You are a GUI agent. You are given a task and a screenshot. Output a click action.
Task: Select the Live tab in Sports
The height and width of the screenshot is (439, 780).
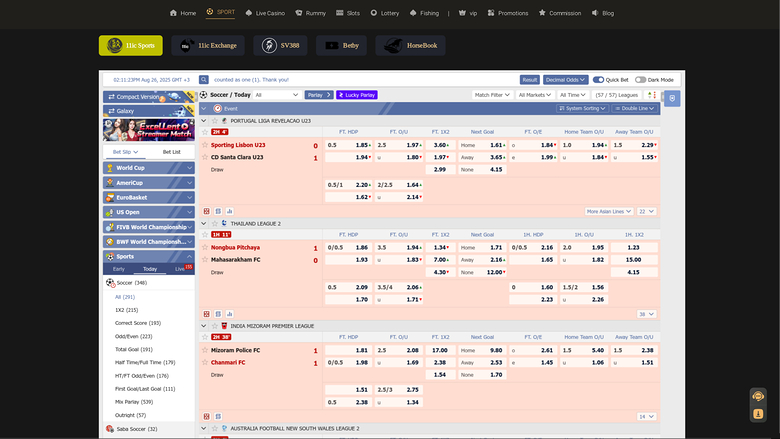click(x=180, y=269)
